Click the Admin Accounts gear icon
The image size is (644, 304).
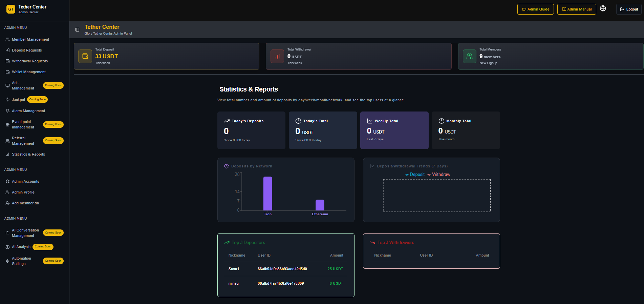[7, 182]
